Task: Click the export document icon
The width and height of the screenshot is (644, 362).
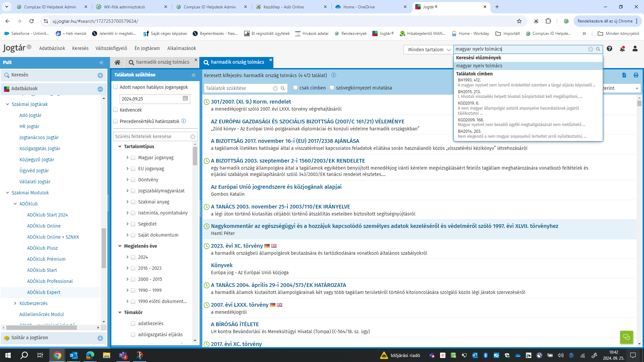Action: [x=624, y=75]
